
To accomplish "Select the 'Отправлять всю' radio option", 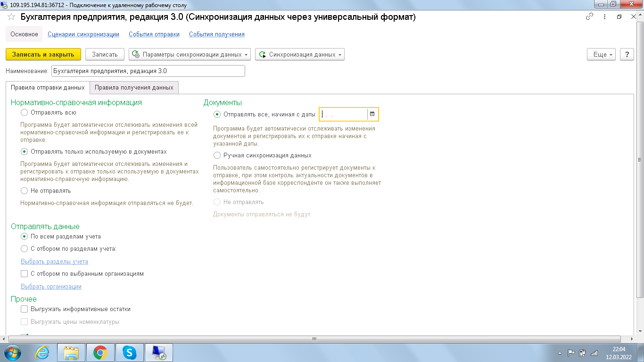I will (25, 113).
